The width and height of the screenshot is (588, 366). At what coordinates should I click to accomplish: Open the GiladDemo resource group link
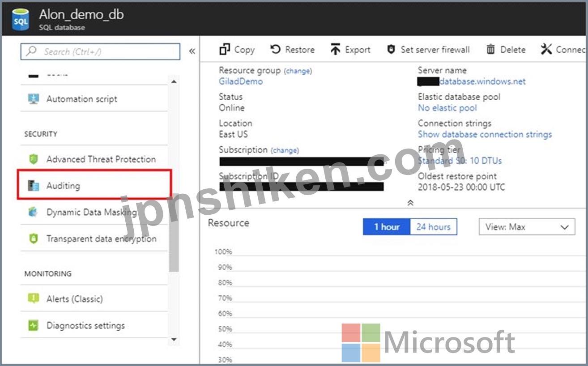point(241,81)
